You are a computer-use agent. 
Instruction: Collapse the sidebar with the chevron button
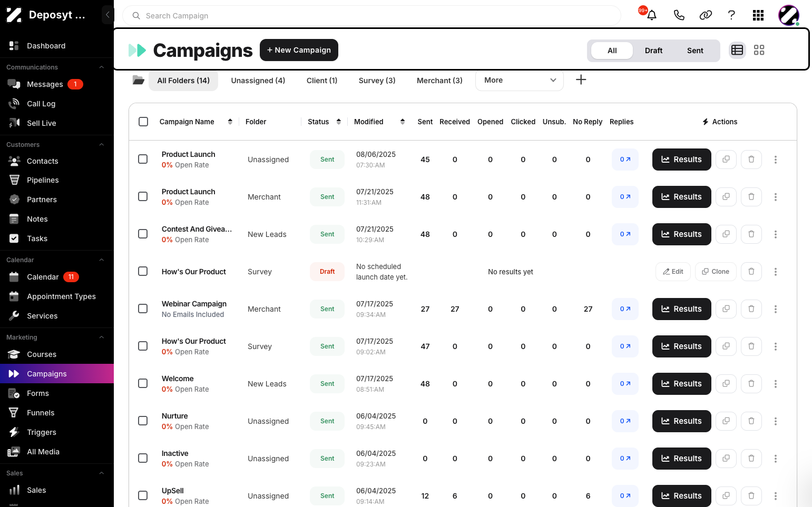(107, 15)
